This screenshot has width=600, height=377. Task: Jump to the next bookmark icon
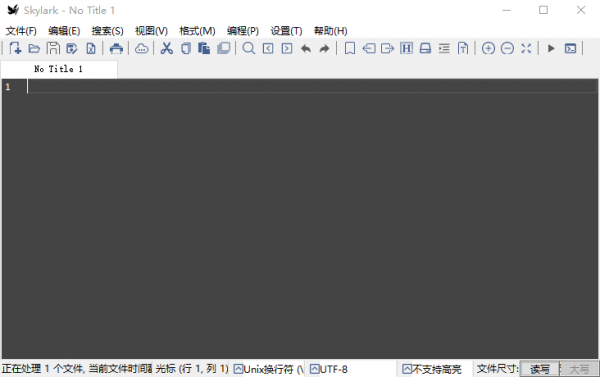387,48
